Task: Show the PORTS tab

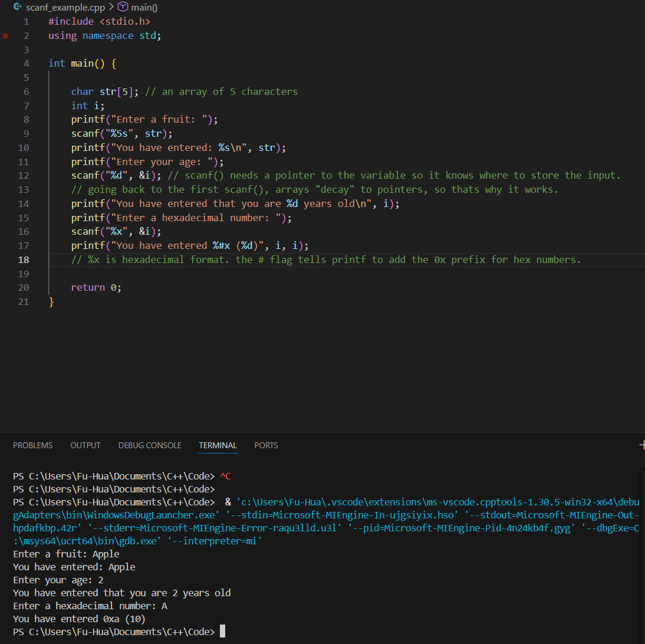Action: pyautogui.click(x=266, y=445)
